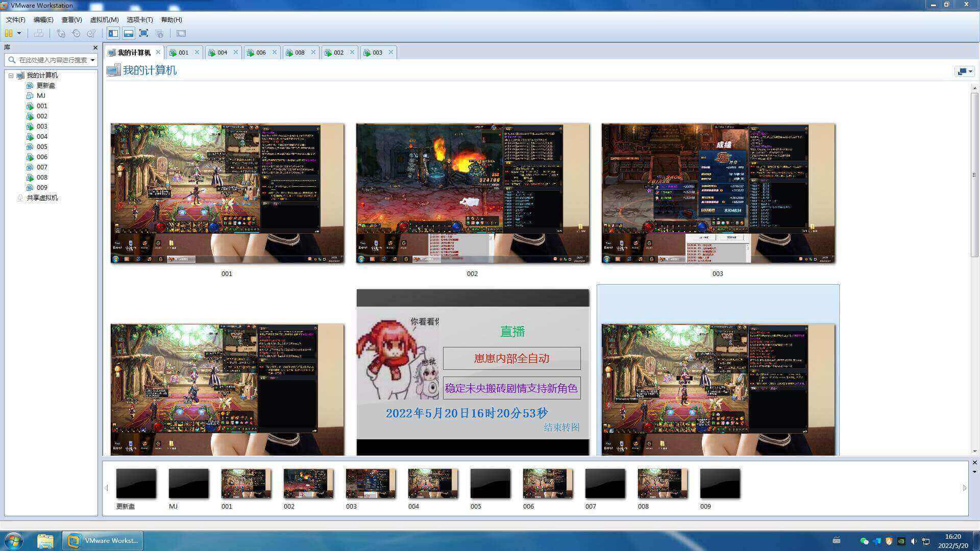
Task: Open the library search filter dropdown arrow
Action: pyautogui.click(x=92, y=60)
